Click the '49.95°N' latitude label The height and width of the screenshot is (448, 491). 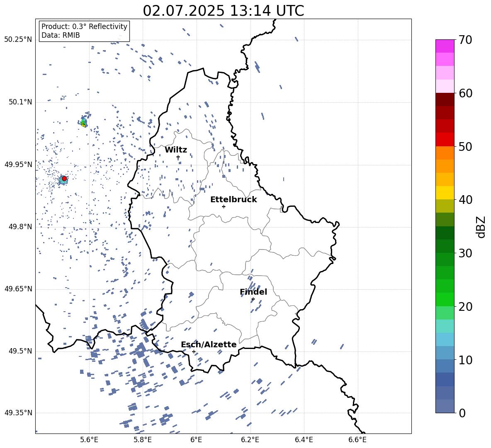coord(18,165)
